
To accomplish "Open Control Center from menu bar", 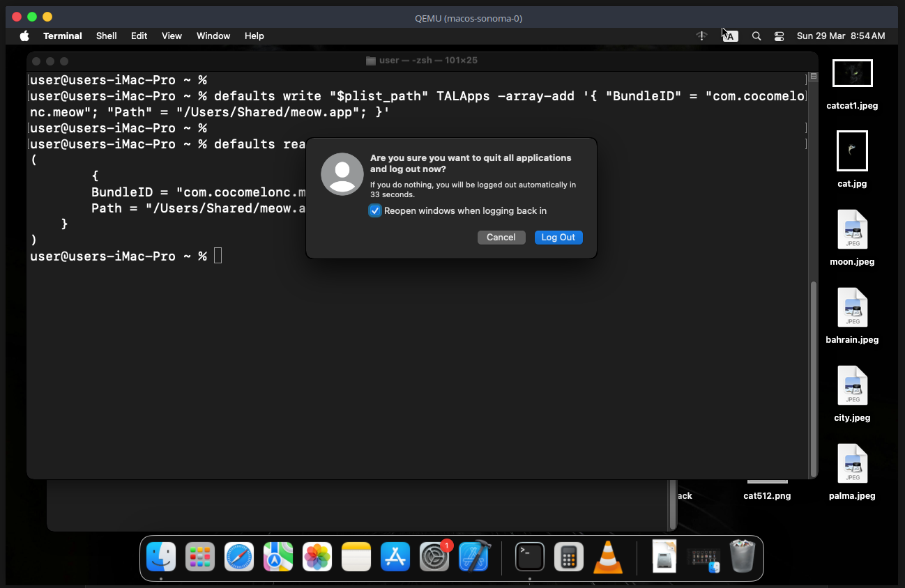I will point(779,36).
